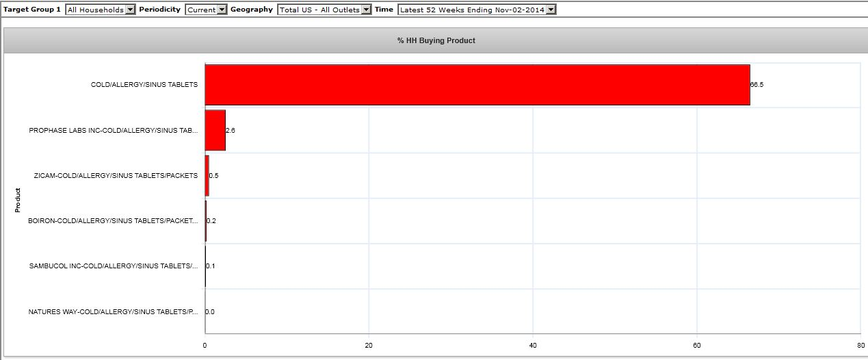This screenshot has width=868, height=360.
Task: Click the small red Zicam bar
Action: (207, 175)
